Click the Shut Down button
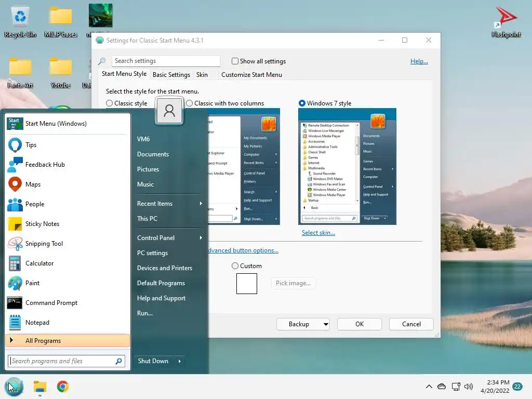Image resolution: width=532 pixels, height=399 pixels. (x=153, y=362)
